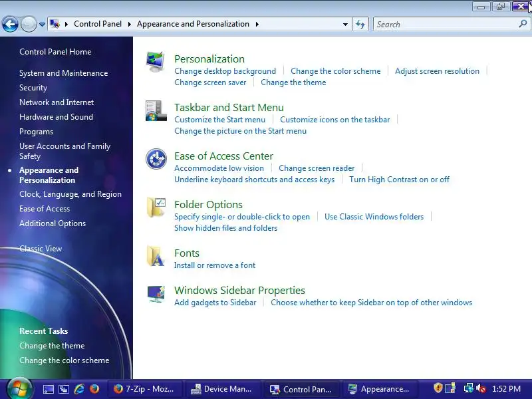Open Ease of Access in sidebar
532x399 pixels.
click(45, 209)
